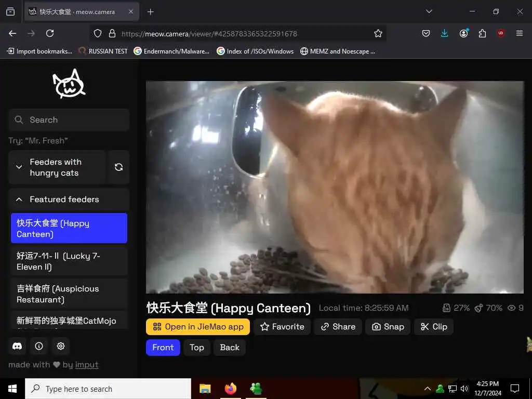Click the Happy Canteen feed title heading
The height and width of the screenshot is (399, 532).
click(x=229, y=308)
